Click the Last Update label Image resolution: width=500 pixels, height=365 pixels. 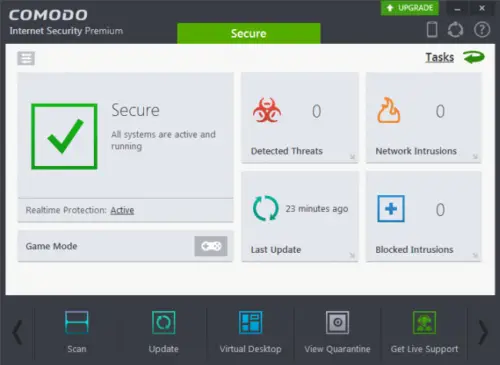point(276,250)
